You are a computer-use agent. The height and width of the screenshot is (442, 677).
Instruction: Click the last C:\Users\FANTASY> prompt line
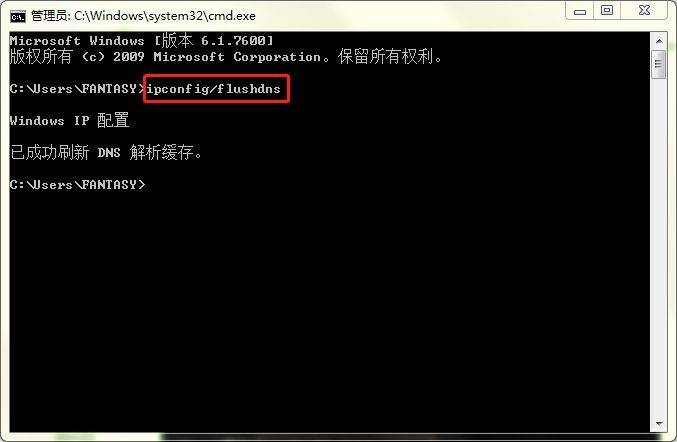point(77,185)
